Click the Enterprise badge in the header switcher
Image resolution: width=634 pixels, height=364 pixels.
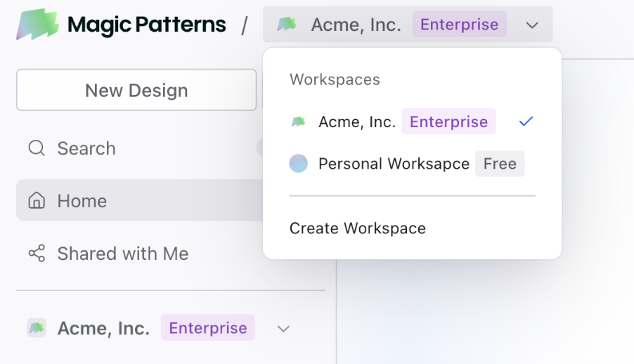[x=459, y=25]
